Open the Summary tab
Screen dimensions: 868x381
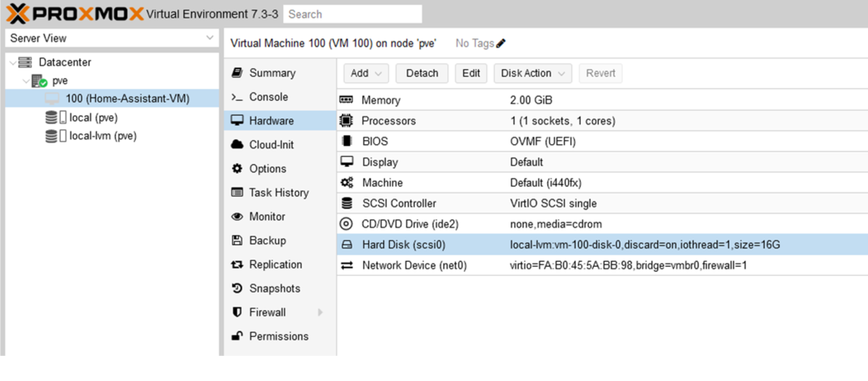(x=280, y=73)
